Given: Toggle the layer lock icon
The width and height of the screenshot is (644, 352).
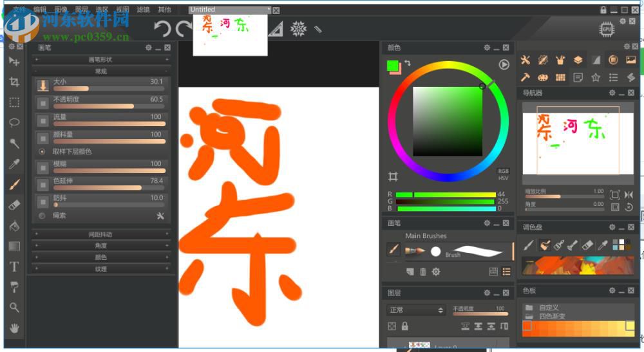Looking at the screenshot, I should pyautogui.click(x=405, y=326).
